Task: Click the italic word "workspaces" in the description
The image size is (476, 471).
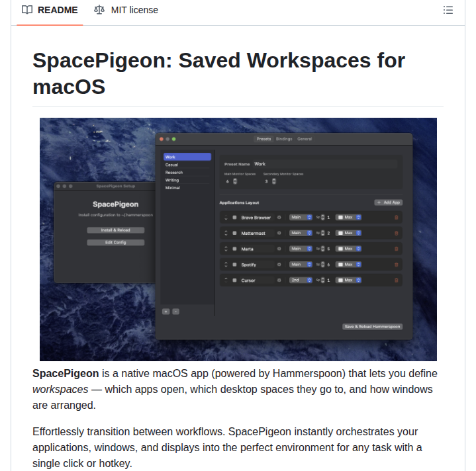Action: click(60, 389)
